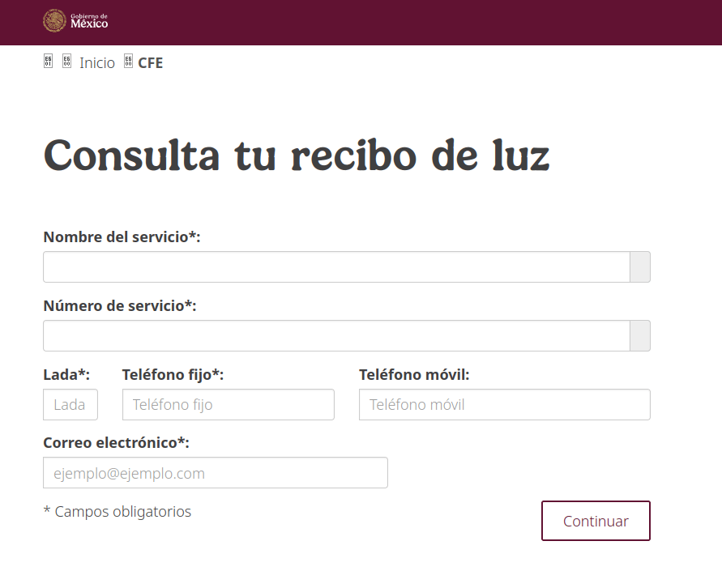Click the Teléfono fijo input field

(228, 404)
